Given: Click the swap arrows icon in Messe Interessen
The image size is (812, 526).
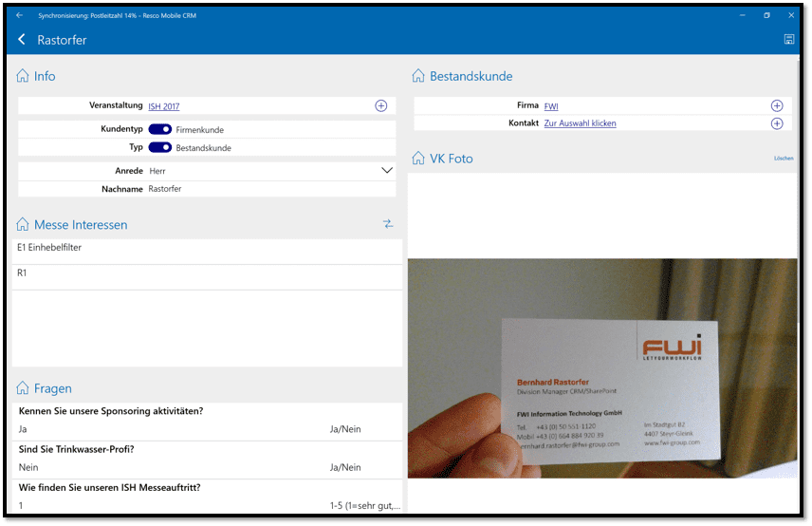Looking at the screenshot, I should coord(388,224).
